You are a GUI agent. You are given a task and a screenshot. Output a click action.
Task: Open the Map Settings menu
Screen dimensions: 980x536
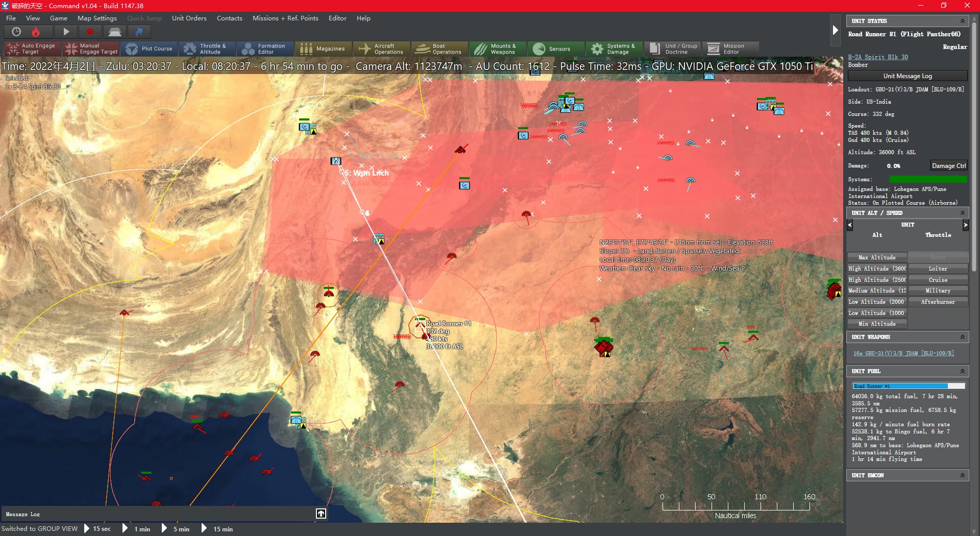97,18
